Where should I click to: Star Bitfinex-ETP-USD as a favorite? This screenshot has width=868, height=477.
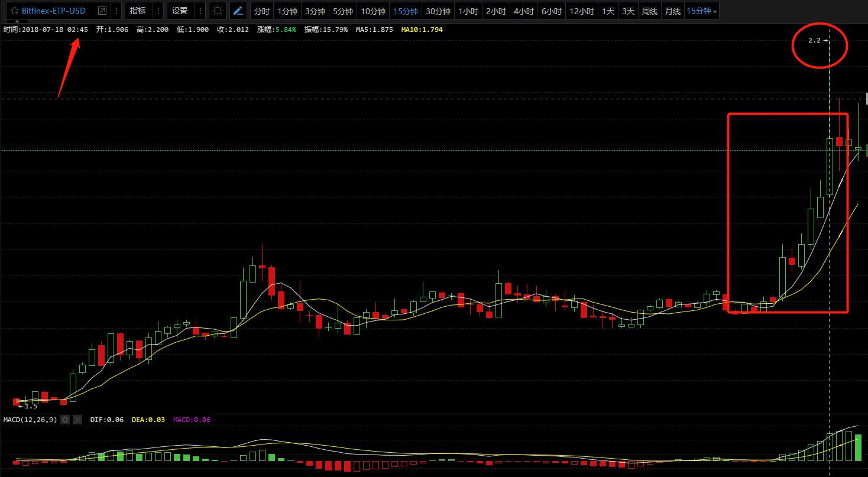point(14,11)
